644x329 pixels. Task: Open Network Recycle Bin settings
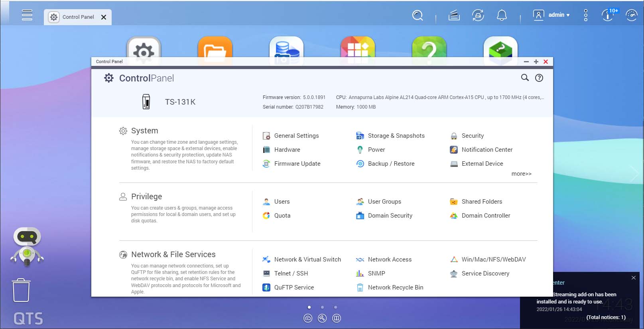(390, 287)
